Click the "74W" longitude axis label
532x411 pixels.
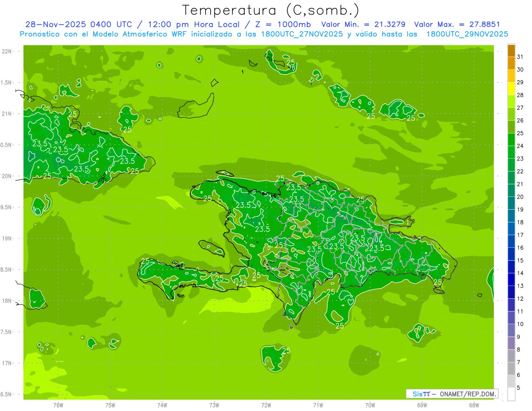[x=162, y=405]
